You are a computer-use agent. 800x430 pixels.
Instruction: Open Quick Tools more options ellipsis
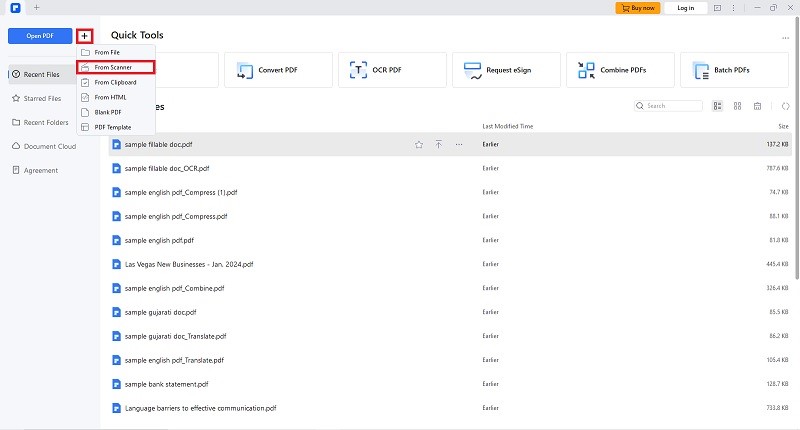785,38
